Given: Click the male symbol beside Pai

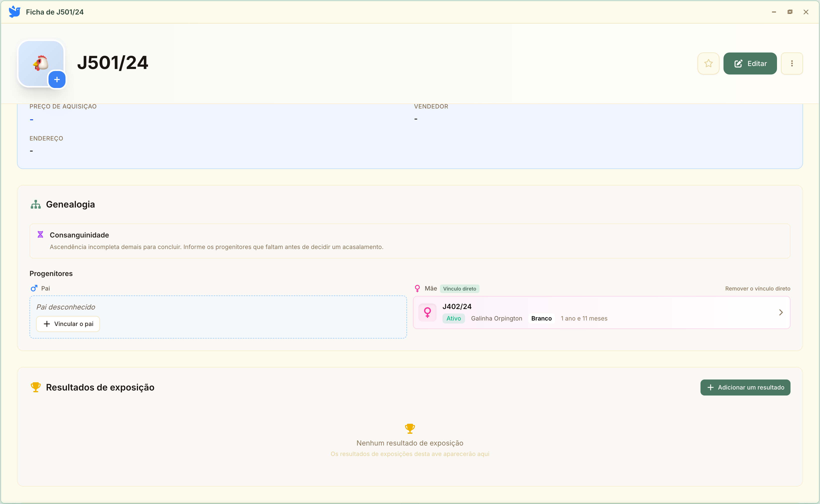Looking at the screenshot, I should click(x=34, y=288).
